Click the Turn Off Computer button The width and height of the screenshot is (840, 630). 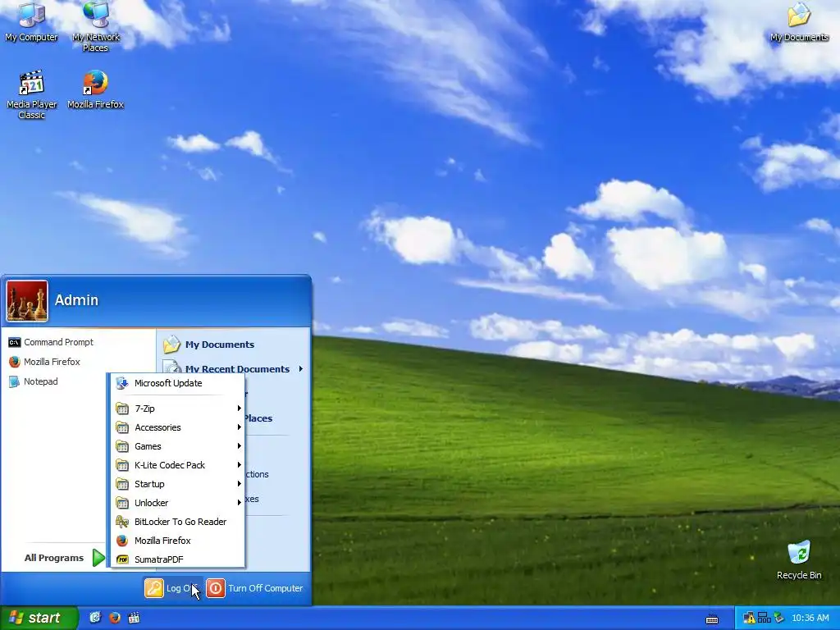click(x=255, y=588)
